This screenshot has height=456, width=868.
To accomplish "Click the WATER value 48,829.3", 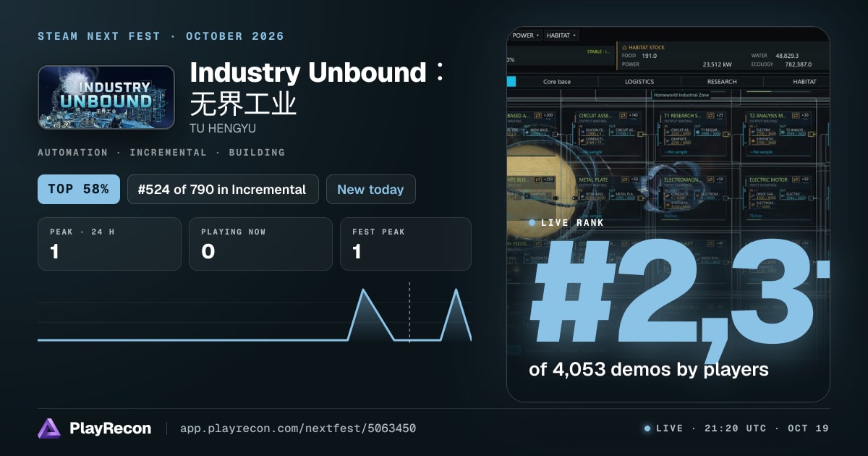I will (x=787, y=56).
